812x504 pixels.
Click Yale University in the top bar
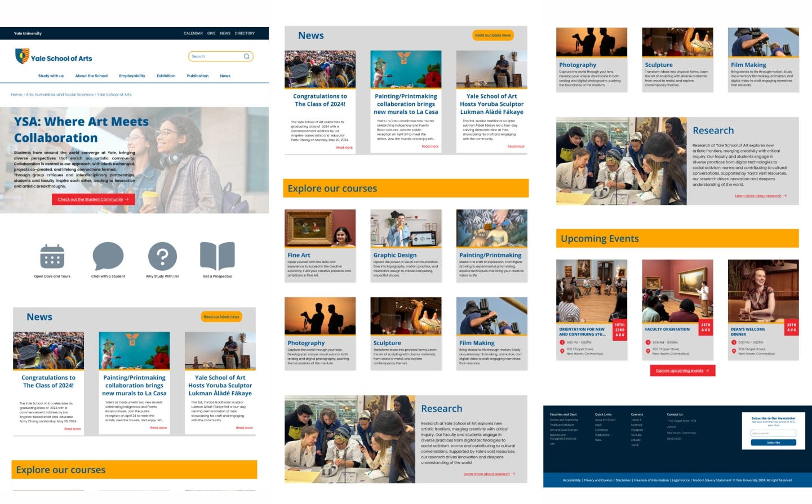pos(28,33)
